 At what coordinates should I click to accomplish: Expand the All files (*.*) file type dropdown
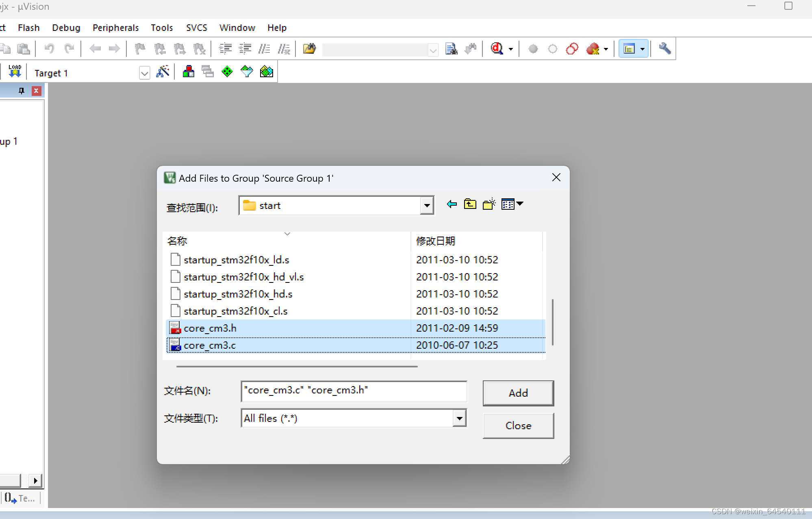459,418
